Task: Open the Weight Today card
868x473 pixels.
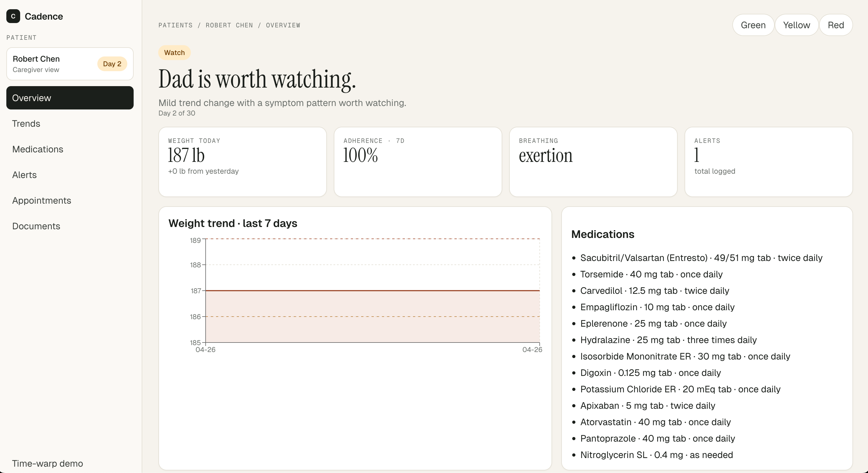Action: [242, 162]
